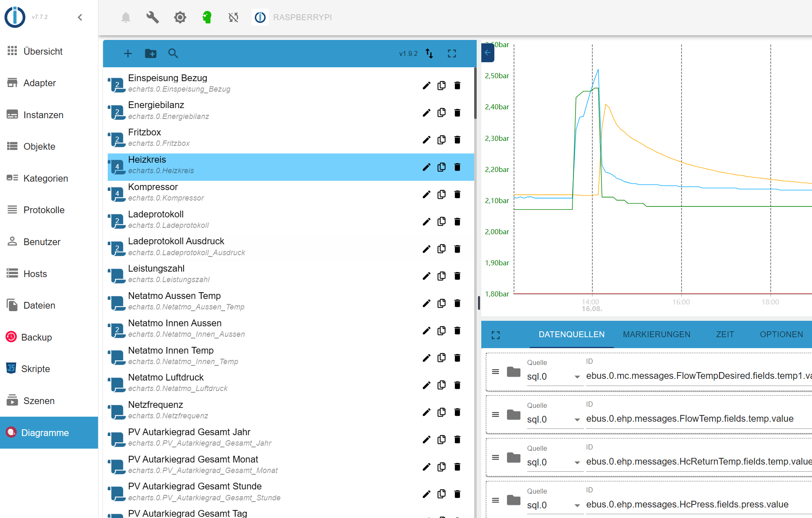The height and width of the screenshot is (518, 812).
Task: Open the Backup page
Action: coord(49,337)
